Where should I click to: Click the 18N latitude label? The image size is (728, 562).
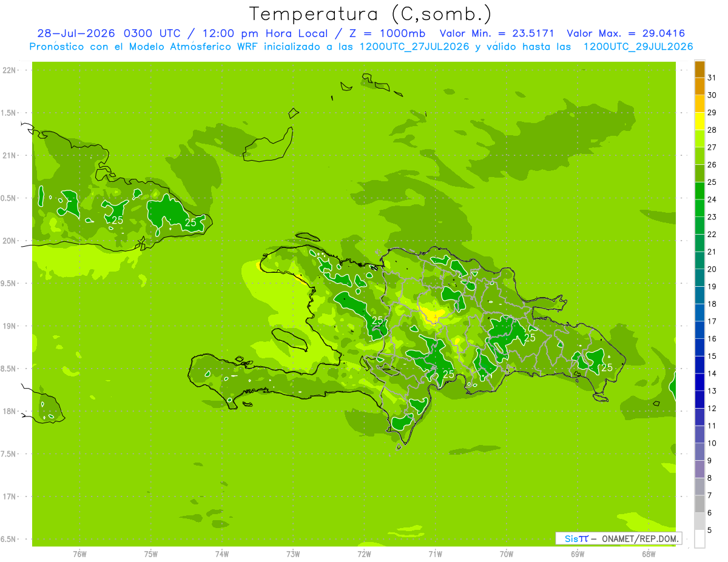[x=9, y=411]
